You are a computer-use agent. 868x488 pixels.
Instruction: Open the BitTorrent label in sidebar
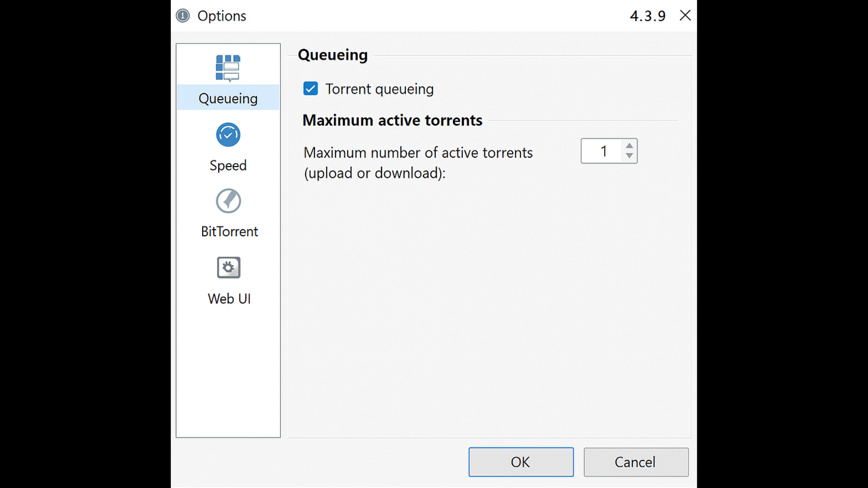229,231
